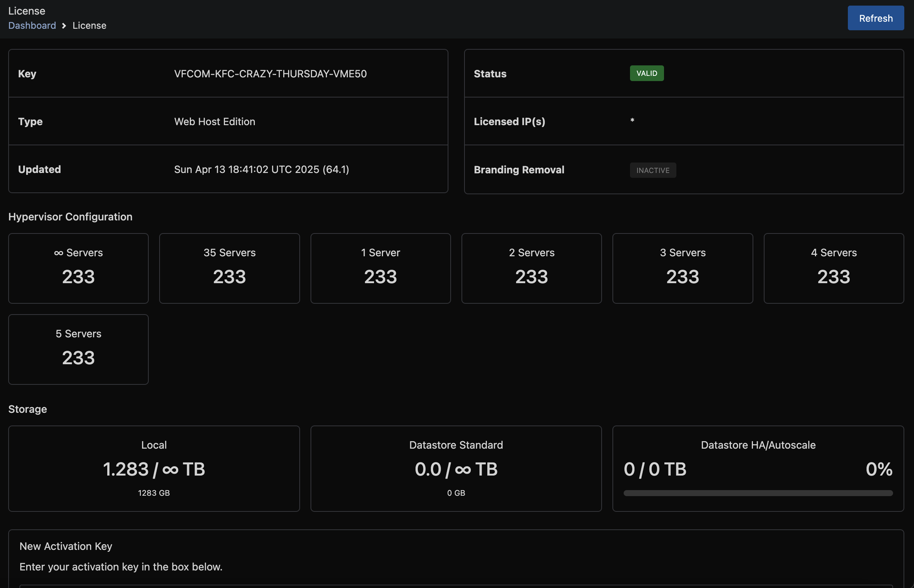The width and height of the screenshot is (914, 588).
Task: Click the 2 Servers hypervisor card
Action: tap(531, 269)
